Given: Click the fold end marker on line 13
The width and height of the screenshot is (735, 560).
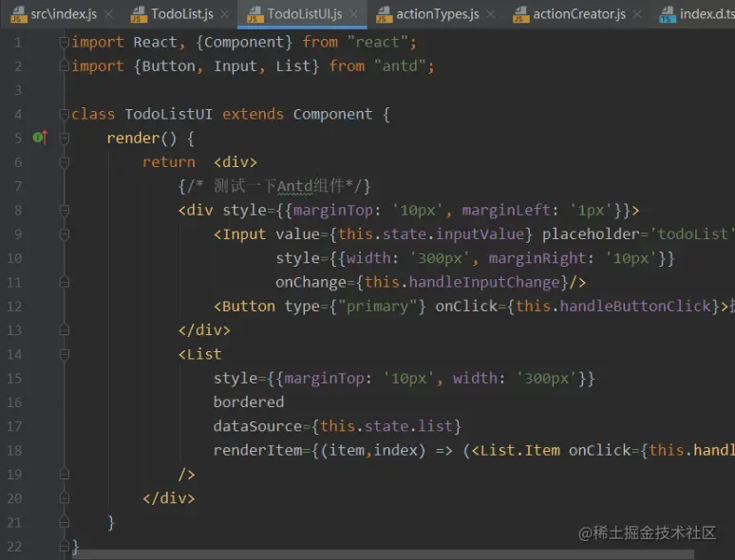Looking at the screenshot, I should (x=65, y=330).
